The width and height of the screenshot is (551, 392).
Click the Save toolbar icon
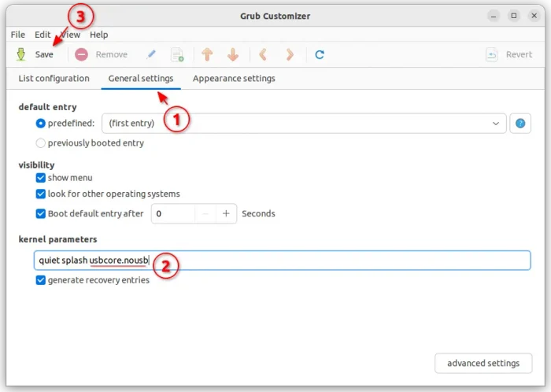click(21, 55)
